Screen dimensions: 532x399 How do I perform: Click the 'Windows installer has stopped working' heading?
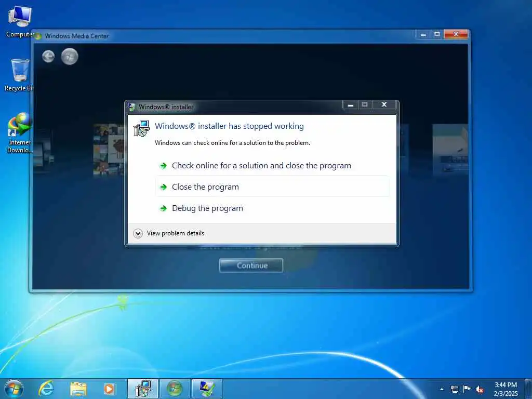[229, 126]
